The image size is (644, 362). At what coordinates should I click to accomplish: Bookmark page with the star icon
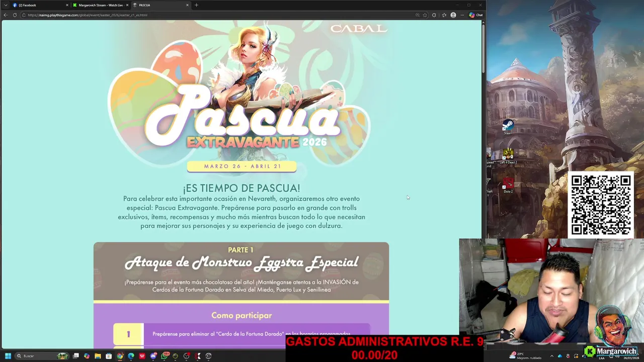[425, 15]
